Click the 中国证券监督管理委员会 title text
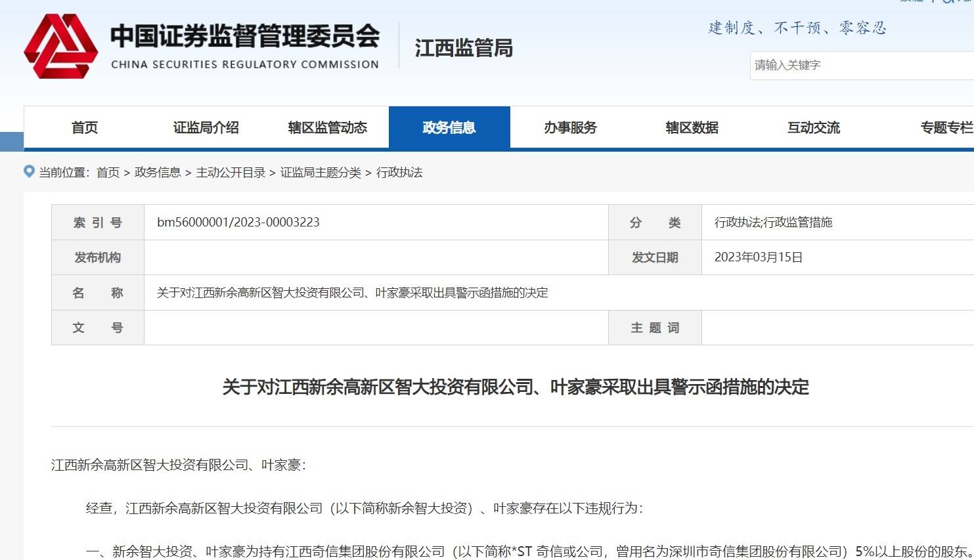The width and height of the screenshot is (974, 560). [244, 36]
